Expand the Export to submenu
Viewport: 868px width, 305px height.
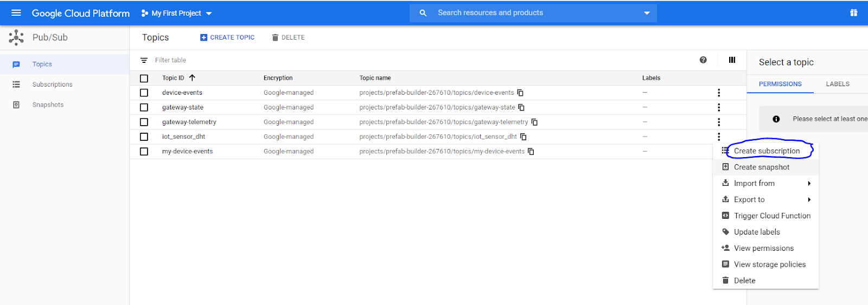[x=765, y=199]
